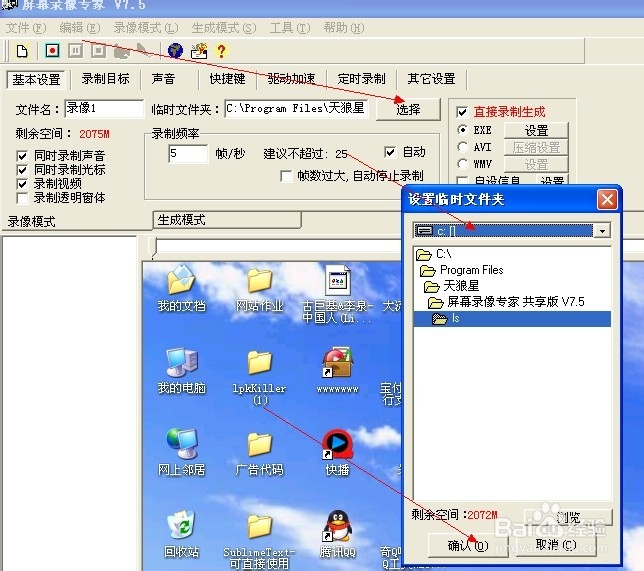Click the 选择 temp folder button
The image size is (644, 571).
(x=408, y=109)
